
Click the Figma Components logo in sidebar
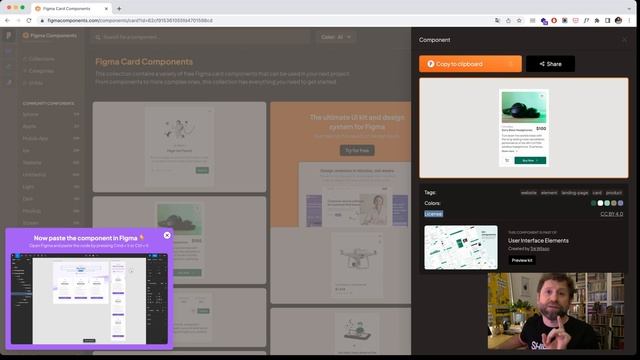[x=49, y=36]
